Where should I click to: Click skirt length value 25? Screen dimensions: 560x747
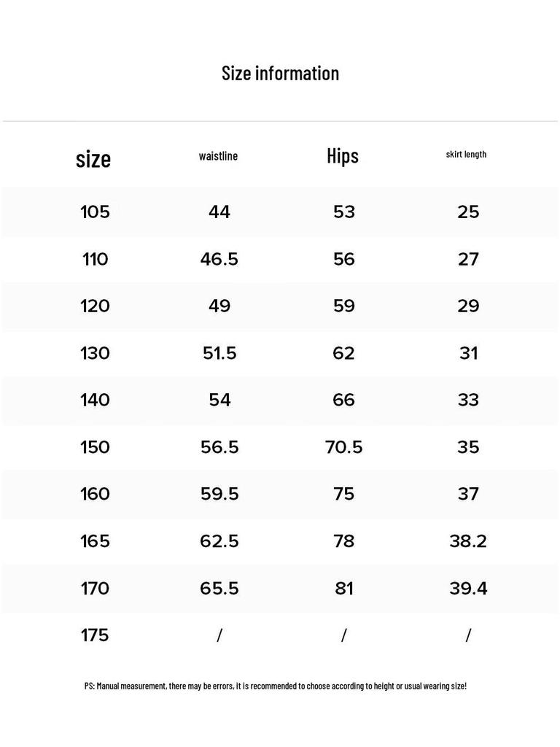pos(468,212)
